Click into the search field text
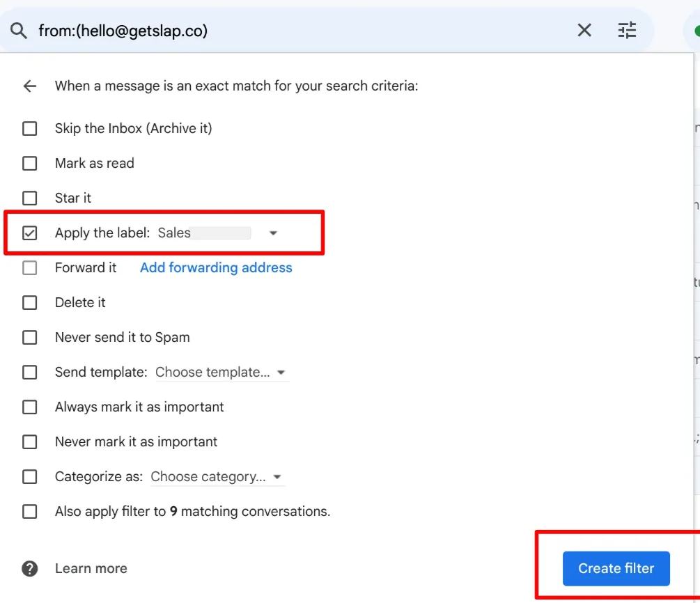The width and height of the screenshot is (700, 603). [279, 31]
